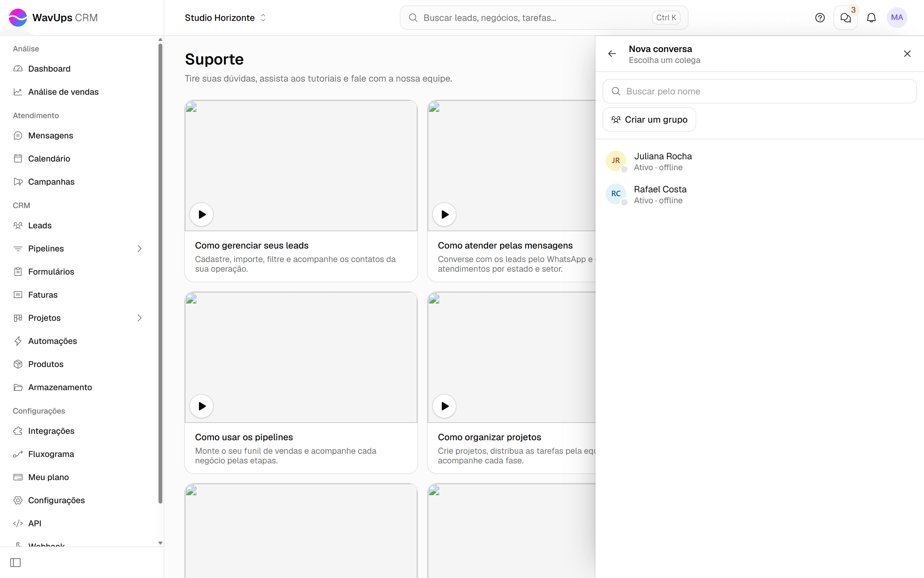Screen dimensions: 924x578
Task: Go back with the Nova conversa arrow
Action: (x=612, y=54)
